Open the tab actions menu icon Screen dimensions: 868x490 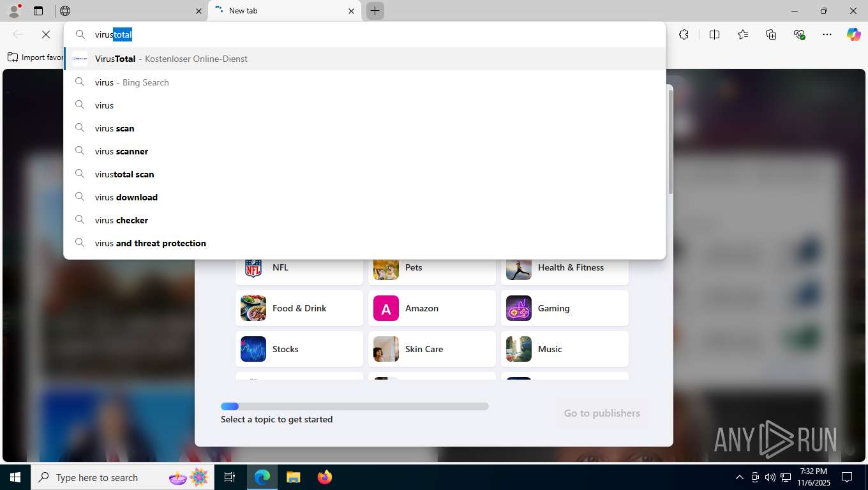[x=38, y=11]
